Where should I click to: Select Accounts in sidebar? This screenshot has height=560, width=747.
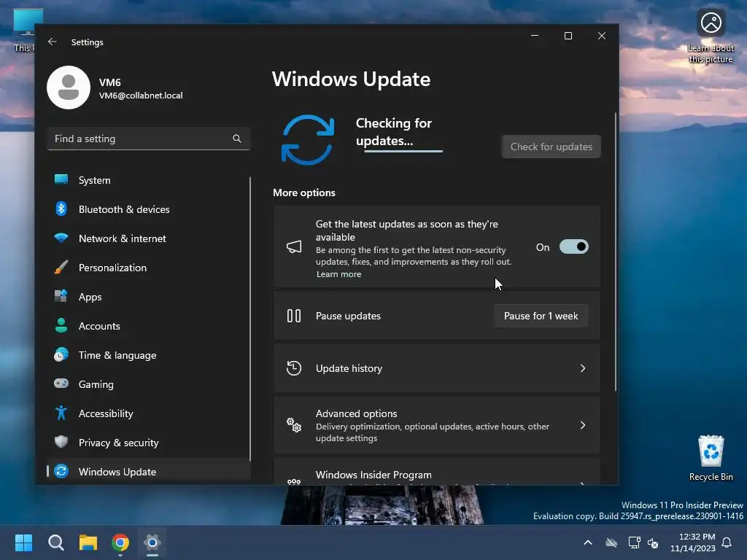149,326
